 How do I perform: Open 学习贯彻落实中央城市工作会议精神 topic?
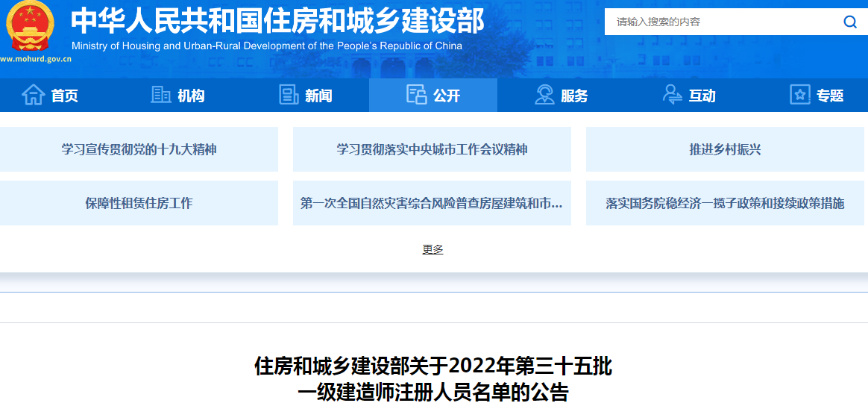(x=432, y=149)
